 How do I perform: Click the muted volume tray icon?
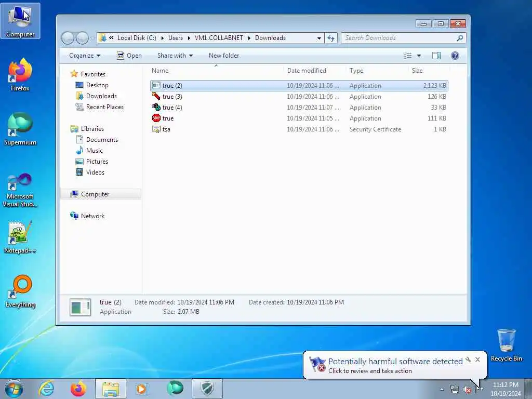click(467, 390)
